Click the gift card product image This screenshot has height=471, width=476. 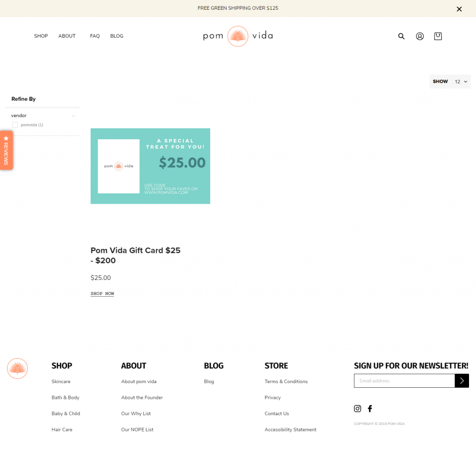click(x=150, y=166)
